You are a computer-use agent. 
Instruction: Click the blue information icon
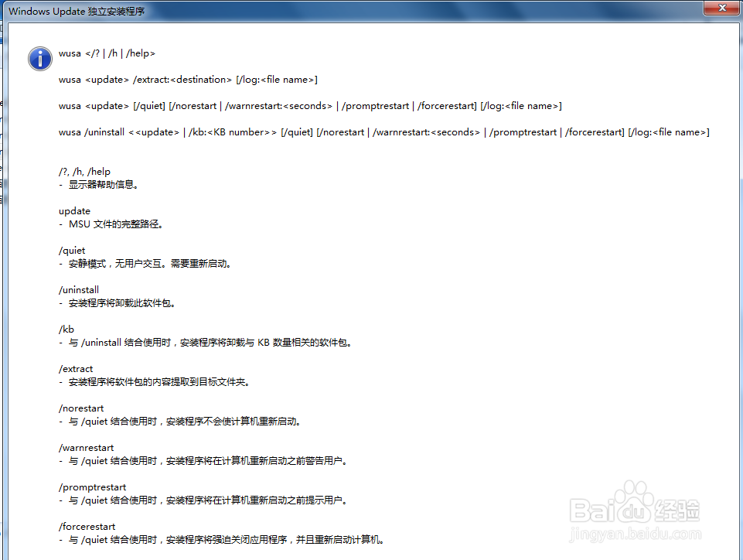[40, 59]
